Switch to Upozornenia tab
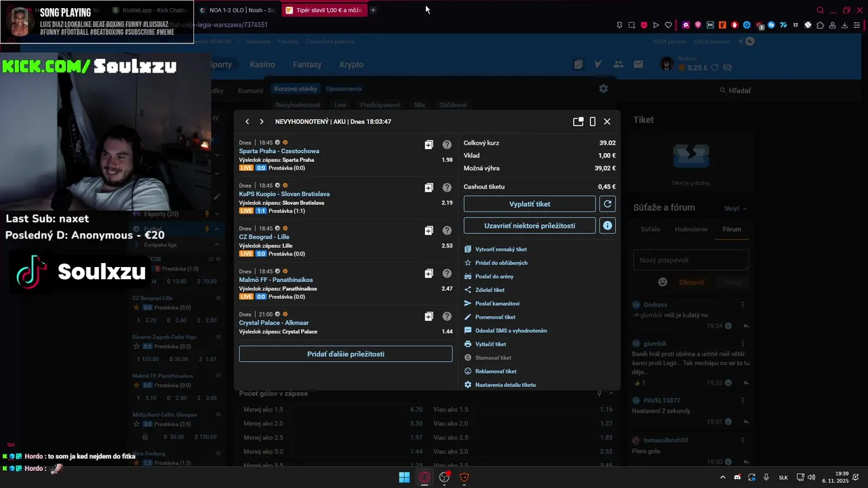 tap(344, 89)
